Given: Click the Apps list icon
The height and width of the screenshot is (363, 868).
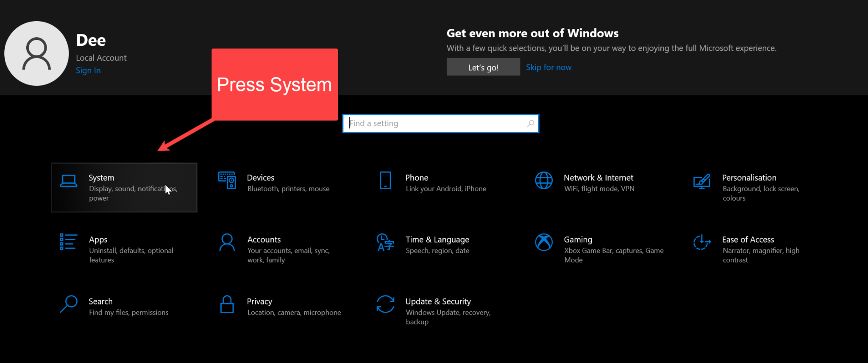Looking at the screenshot, I should [68, 242].
